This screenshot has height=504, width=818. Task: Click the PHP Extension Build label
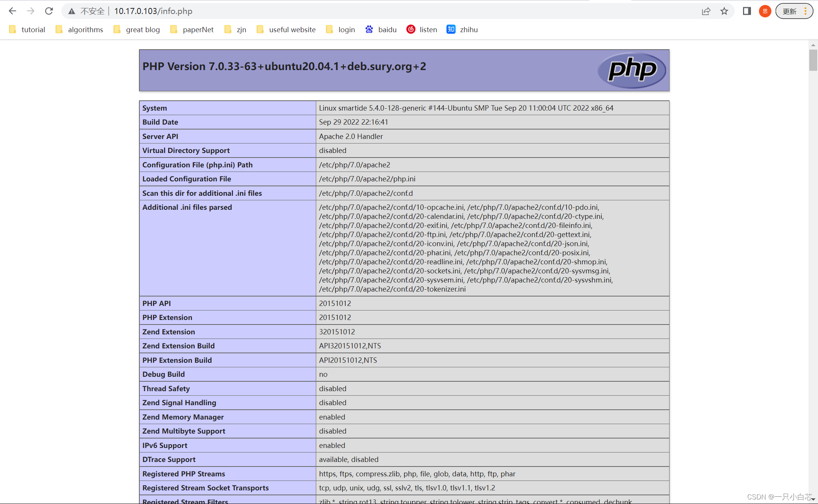pos(177,360)
